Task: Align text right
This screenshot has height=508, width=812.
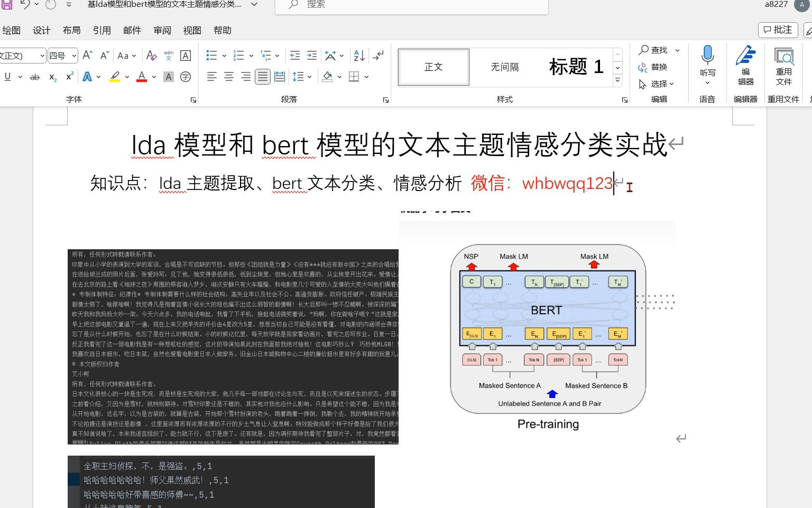Action: point(246,77)
